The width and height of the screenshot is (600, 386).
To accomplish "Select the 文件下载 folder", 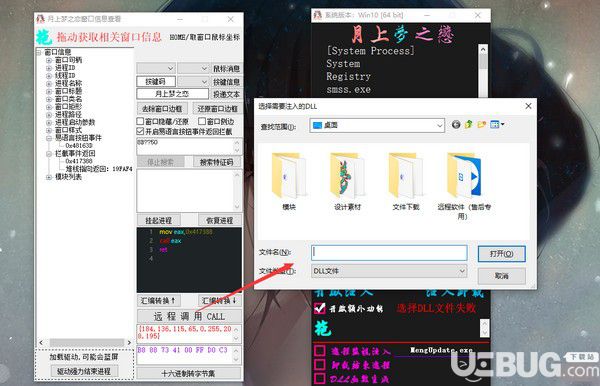I will click(x=406, y=182).
